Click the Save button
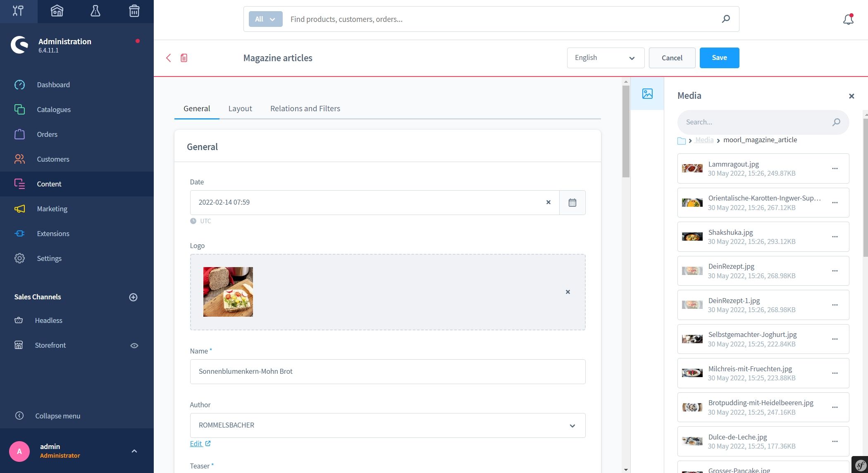The height and width of the screenshot is (473, 868). coord(719,58)
